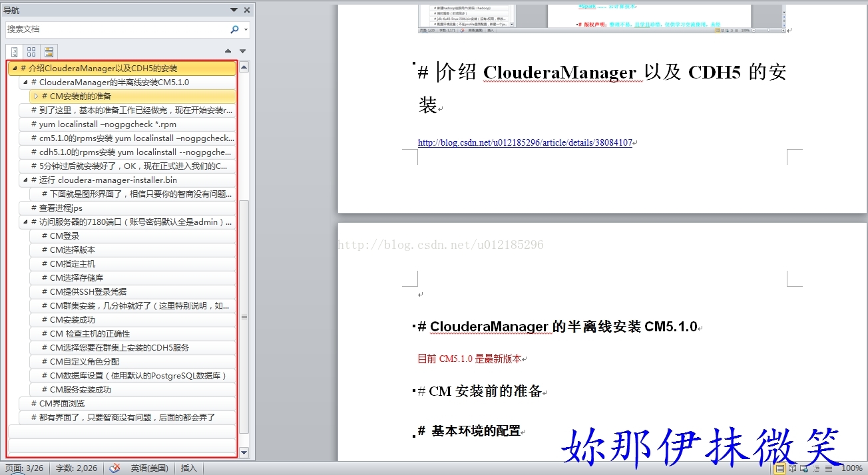The width and height of the screenshot is (868, 475).
Task: Select heading yum localinstall –nogpgcheck *.rpm
Action: [x=127, y=124]
